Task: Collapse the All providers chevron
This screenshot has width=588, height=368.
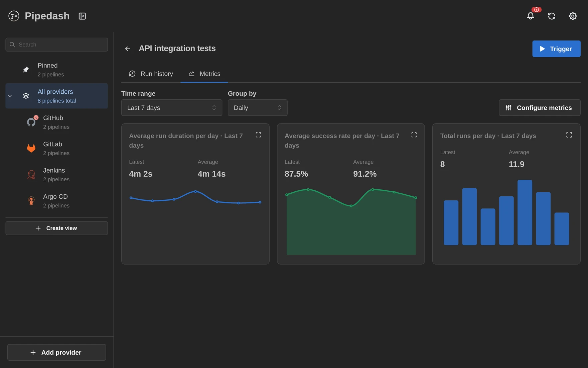Action: point(10,96)
